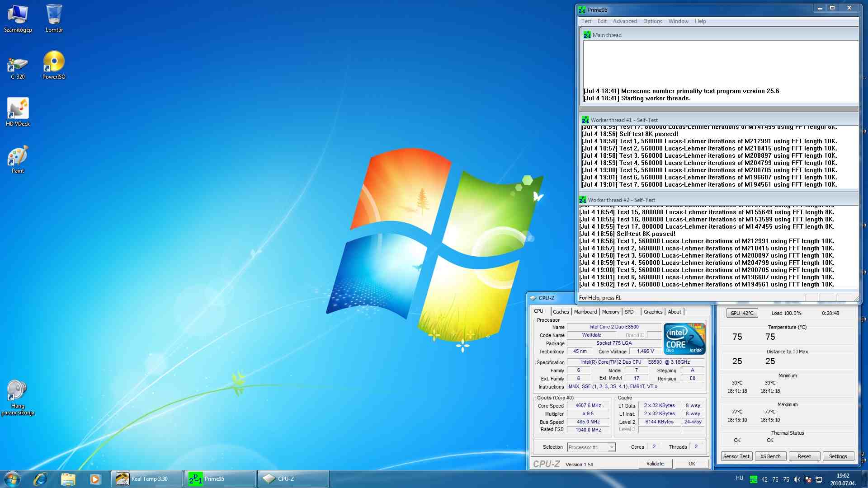Click the Core Speed value 4607.6 MHz
The width and height of the screenshot is (868, 488).
pyautogui.click(x=588, y=406)
